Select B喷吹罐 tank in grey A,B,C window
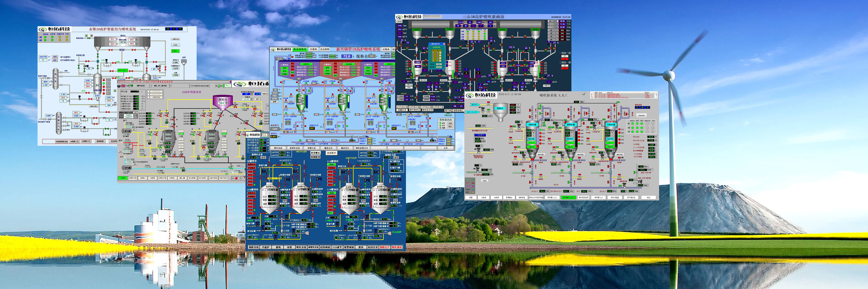The width and height of the screenshot is (868, 289). point(571,141)
